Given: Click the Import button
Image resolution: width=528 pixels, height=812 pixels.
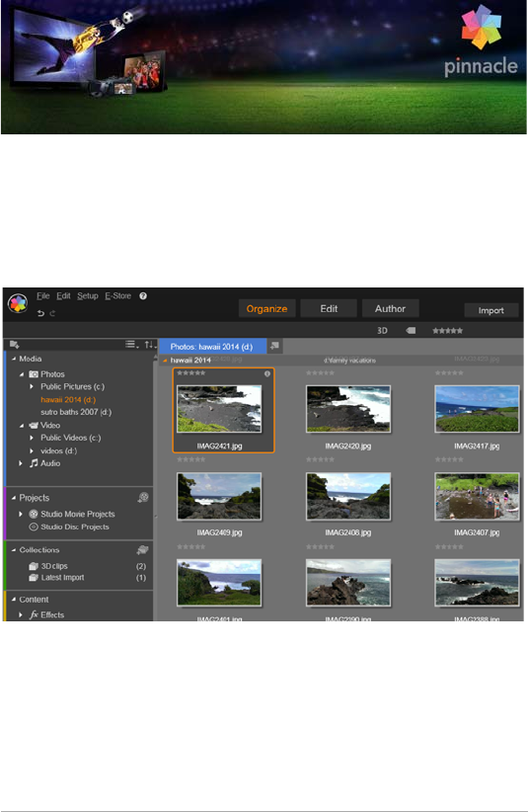Looking at the screenshot, I should coord(490,310).
